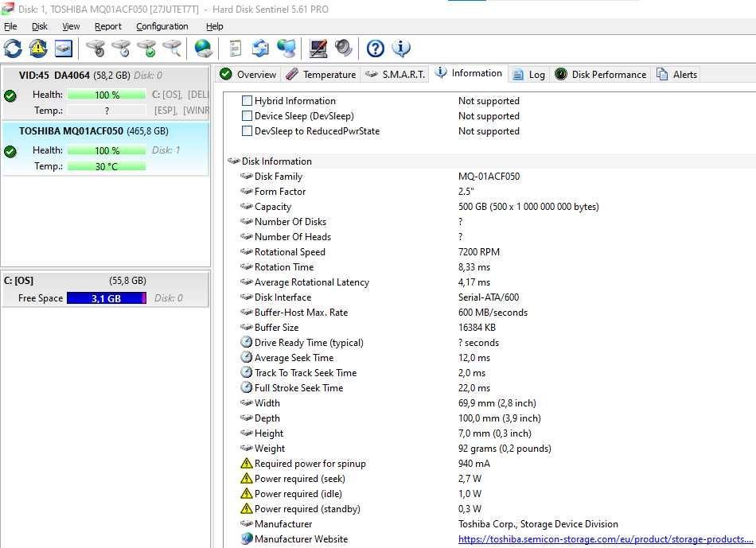Open the Alerts tab
The width and height of the screenshot is (756, 548).
(x=677, y=74)
